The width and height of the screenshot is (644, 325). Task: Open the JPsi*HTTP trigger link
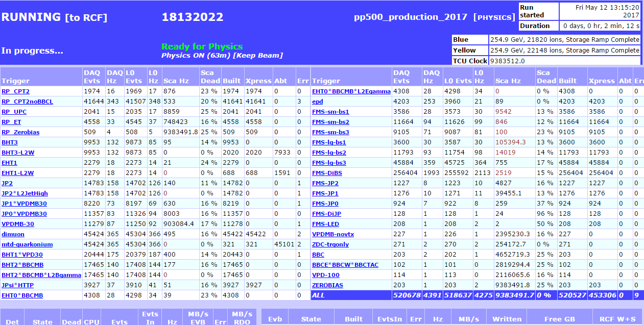coord(17,285)
